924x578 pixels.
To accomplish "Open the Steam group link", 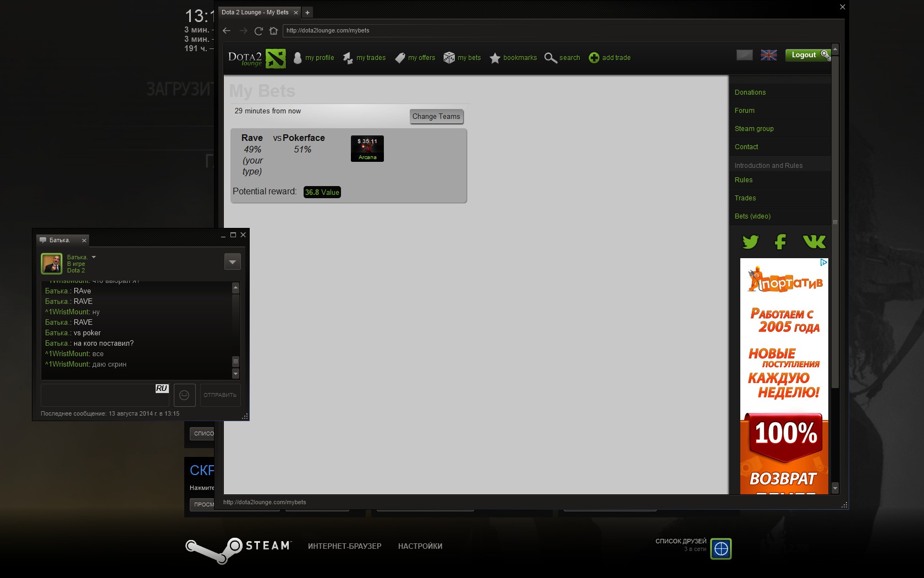I will point(754,129).
